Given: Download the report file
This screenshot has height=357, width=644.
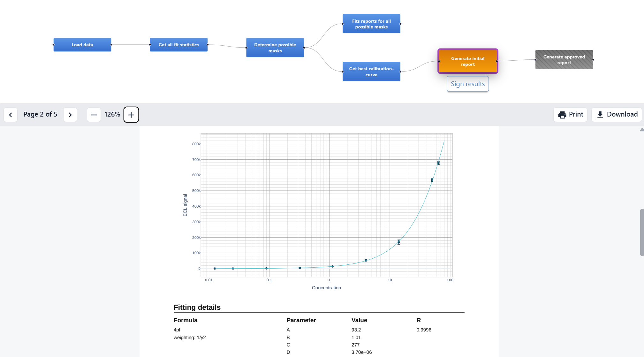Looking at the screenshot, I should click(x=617, y=115).
